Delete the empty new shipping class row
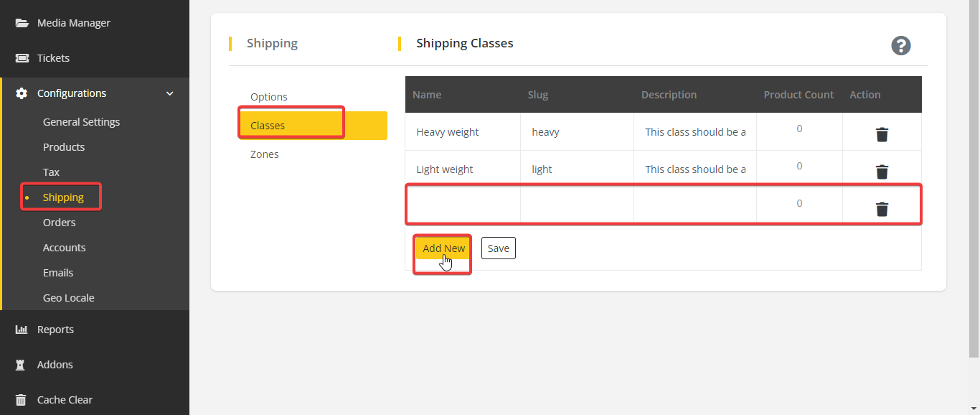The image size is (980, 415). [882, 209]
